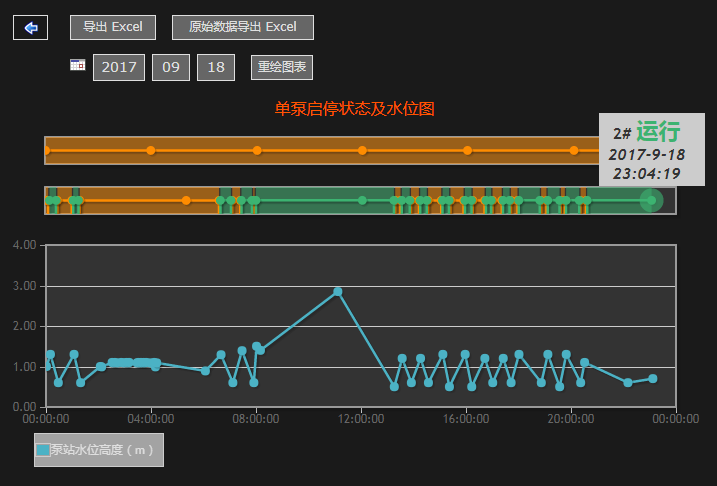Select the large green marker on second pump timeline

pos(651,200)
